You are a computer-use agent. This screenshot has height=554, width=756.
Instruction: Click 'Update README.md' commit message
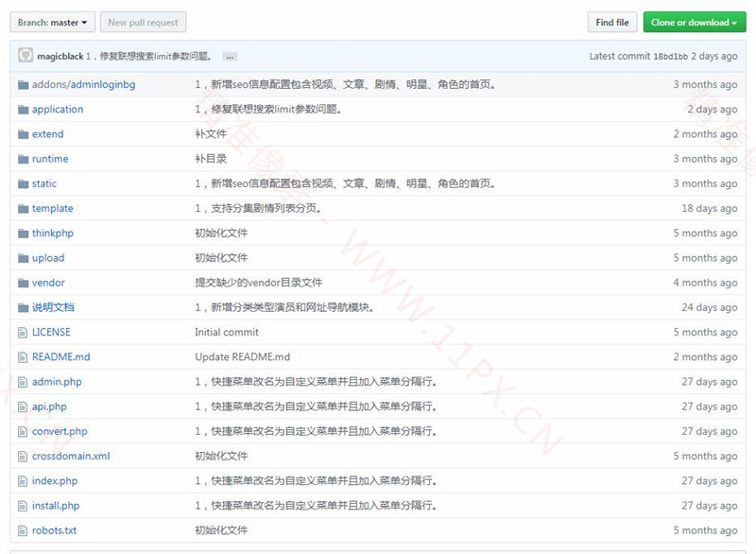click(x=243, y=356)
